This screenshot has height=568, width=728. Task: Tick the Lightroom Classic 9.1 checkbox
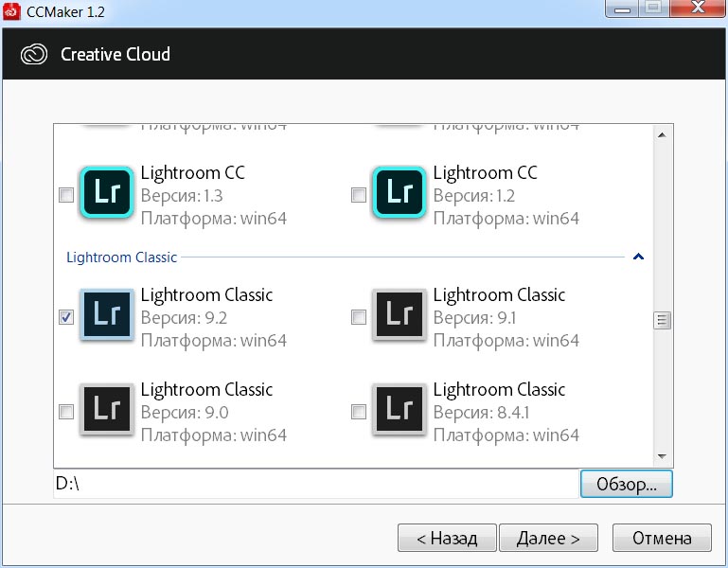359,317
